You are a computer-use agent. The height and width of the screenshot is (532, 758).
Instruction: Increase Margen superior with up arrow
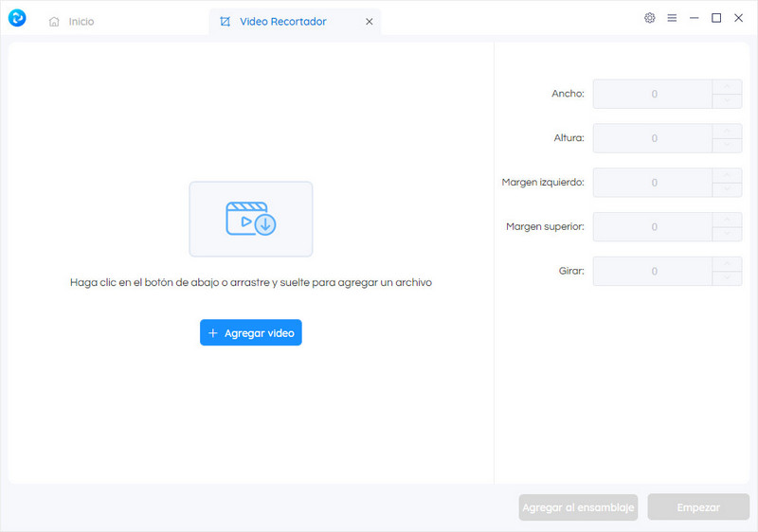click(x=728, y=221)
